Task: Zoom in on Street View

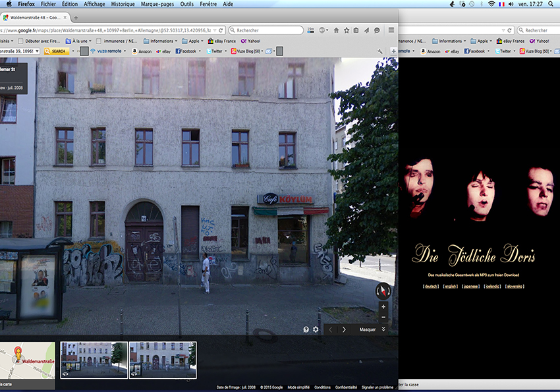Action: pos(383,306)
